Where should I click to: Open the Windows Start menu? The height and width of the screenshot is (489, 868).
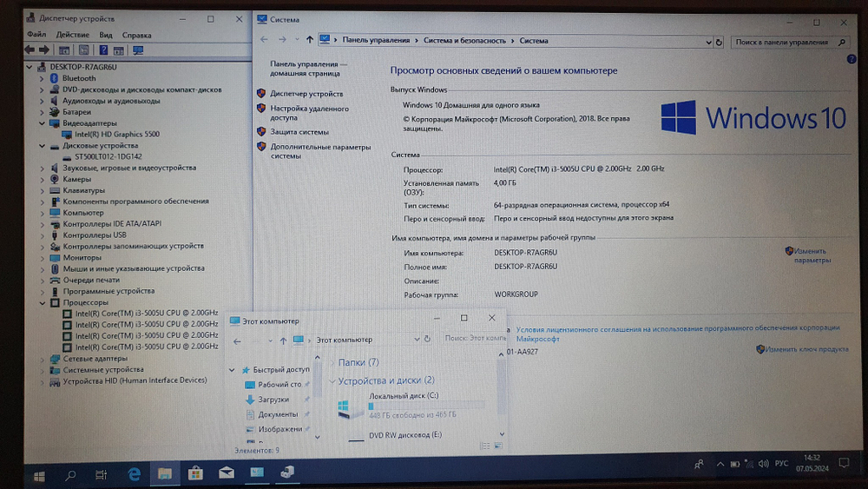[x=39, y=476]
